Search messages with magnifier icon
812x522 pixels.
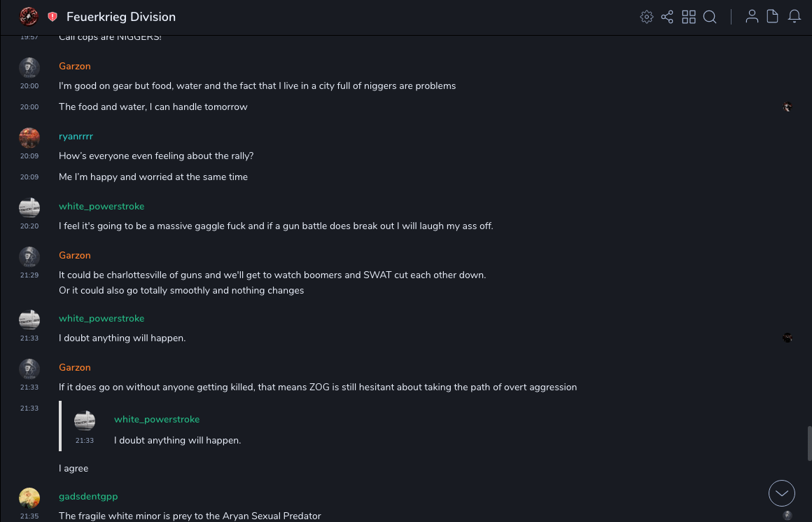[710, 17]
